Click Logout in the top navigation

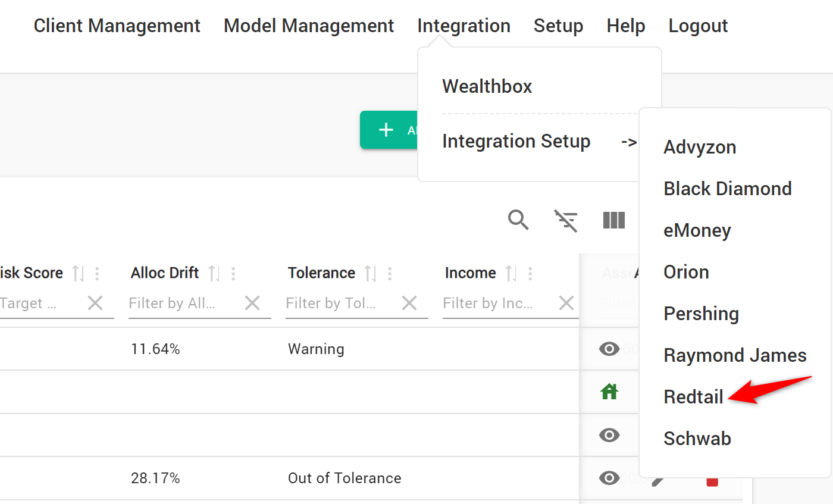(698, 26)
